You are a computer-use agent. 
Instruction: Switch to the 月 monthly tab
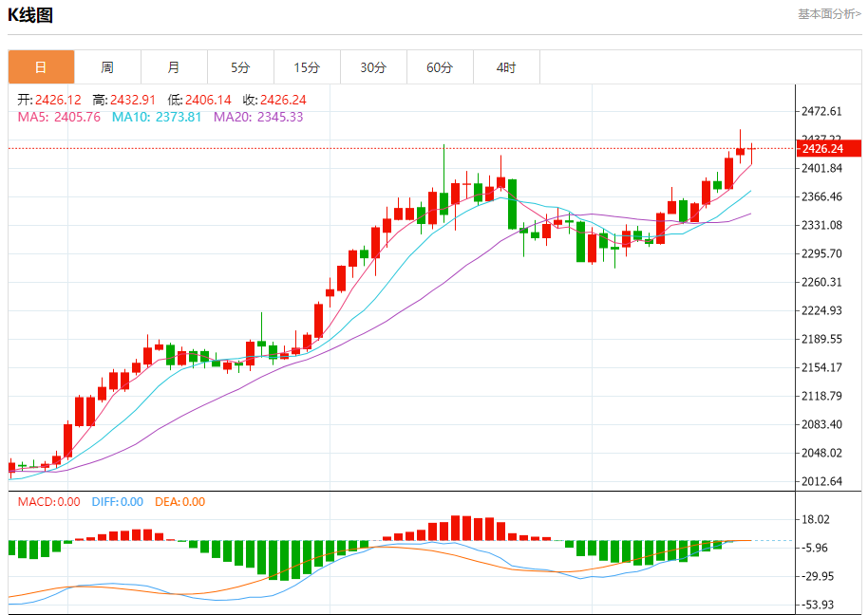175,67
